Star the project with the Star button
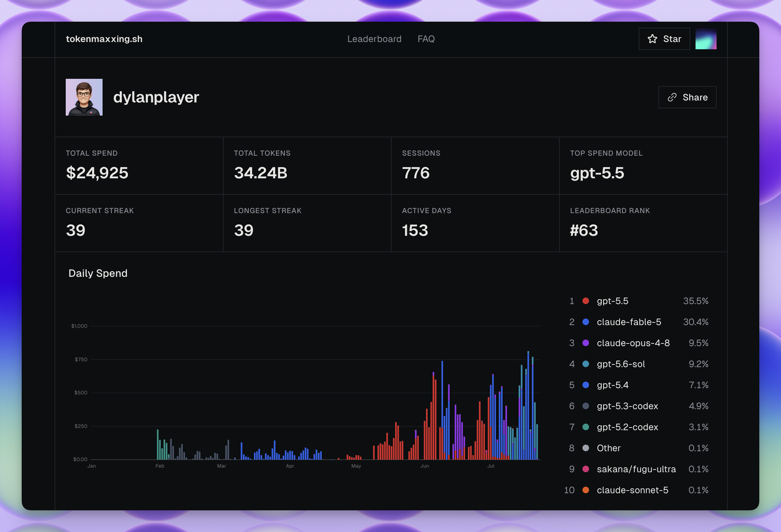 664,39
